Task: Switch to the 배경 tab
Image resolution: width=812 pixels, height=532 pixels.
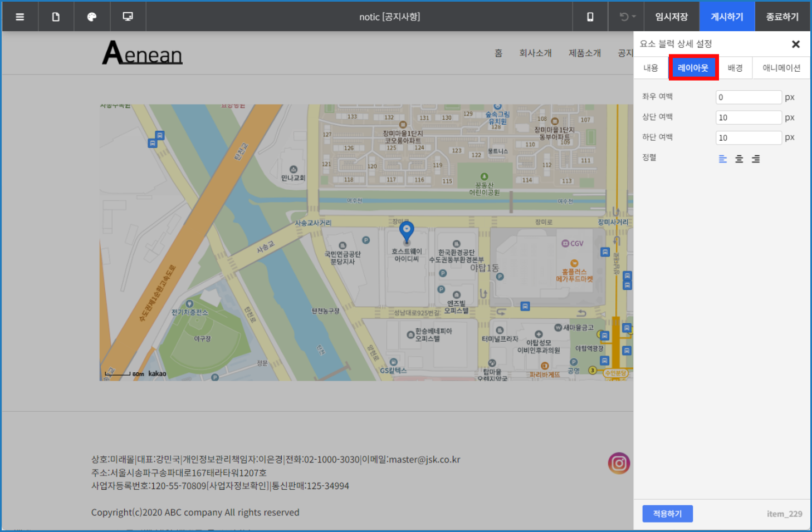Action: click(x=735, y=68)
